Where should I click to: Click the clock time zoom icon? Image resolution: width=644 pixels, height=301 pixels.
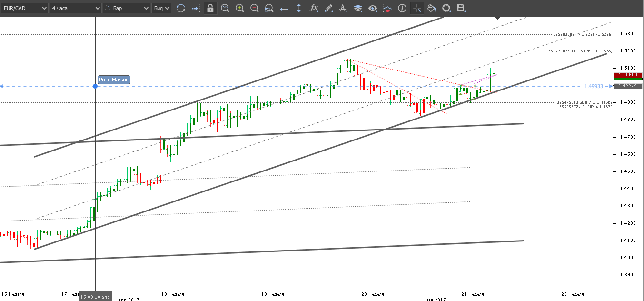[x=225, y=8]
